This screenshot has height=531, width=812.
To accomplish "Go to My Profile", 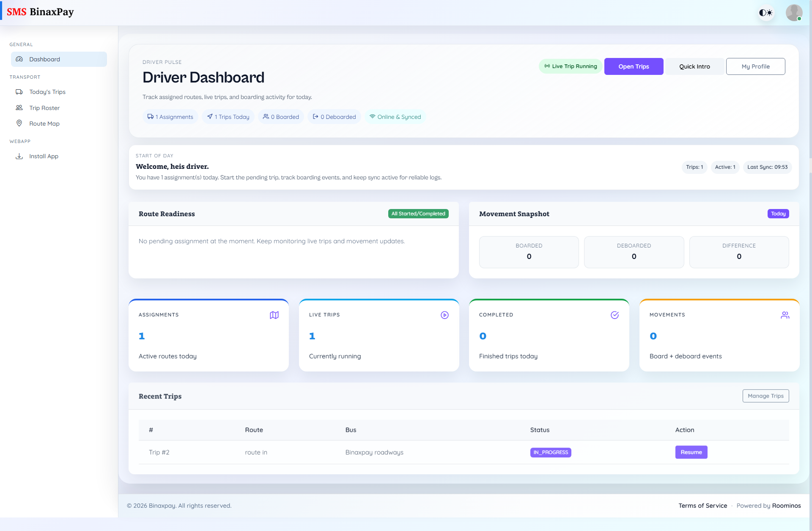I will (755, 66).
